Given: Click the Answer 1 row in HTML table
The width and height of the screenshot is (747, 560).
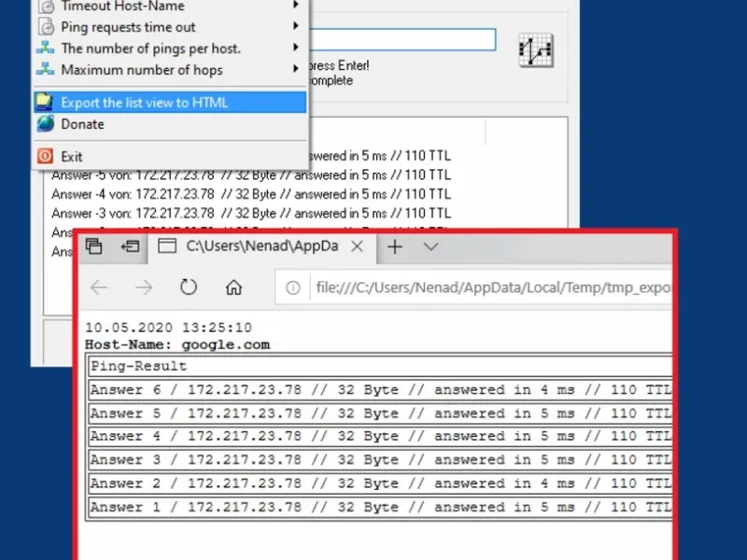Looking at the screenshot, I should 380,507.
